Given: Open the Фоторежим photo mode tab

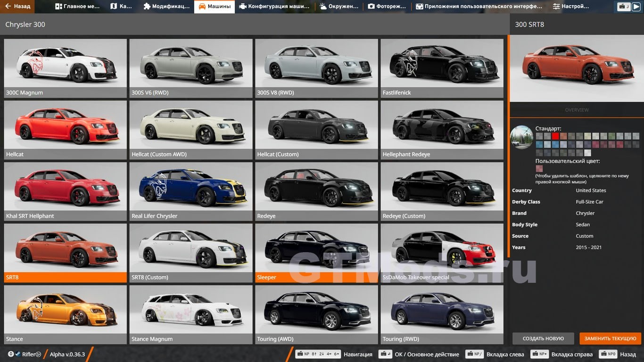Looking at the screenshot, I should 387,7.
